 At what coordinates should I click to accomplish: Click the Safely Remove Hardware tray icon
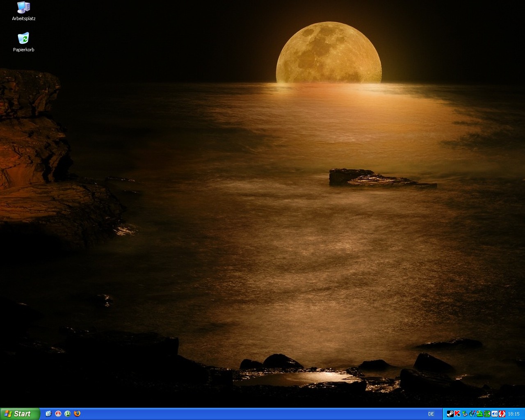[465, 414]
